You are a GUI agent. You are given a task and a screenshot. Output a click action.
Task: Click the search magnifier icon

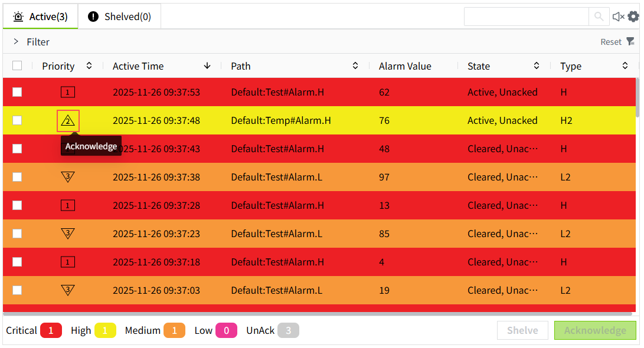tap(599, 17)
